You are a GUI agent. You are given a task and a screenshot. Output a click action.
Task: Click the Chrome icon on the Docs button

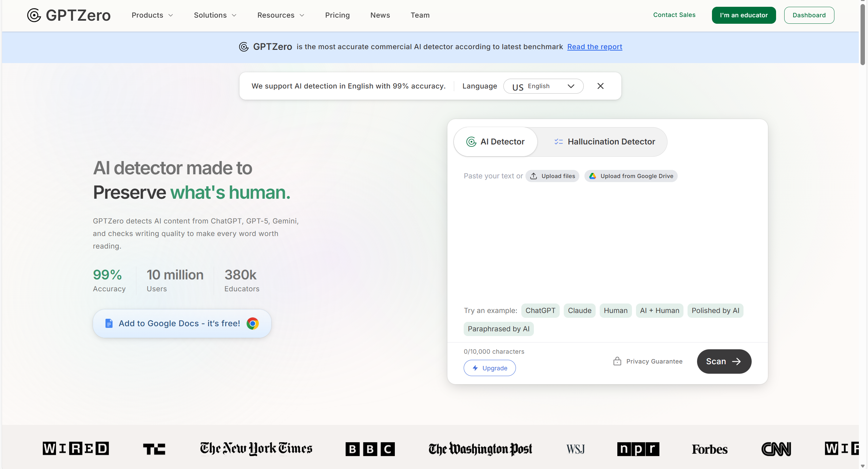pos(252,323)
